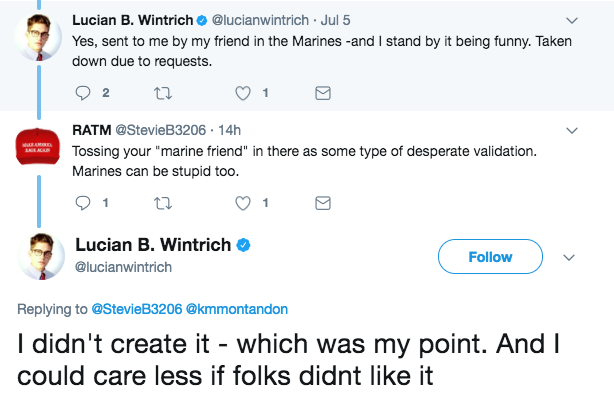The height and width of the screenshot is (400, 614).
Task: Follow Lucian B. Wintrich
Action: [490, 257]
